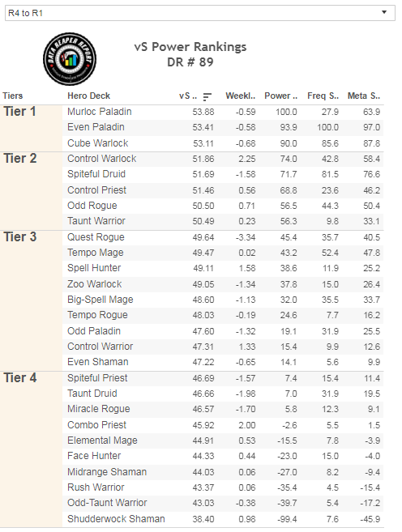Open the R4 to R1 rank dropdown
Viewport: 402px width, 532px height.
click(200, 13)
